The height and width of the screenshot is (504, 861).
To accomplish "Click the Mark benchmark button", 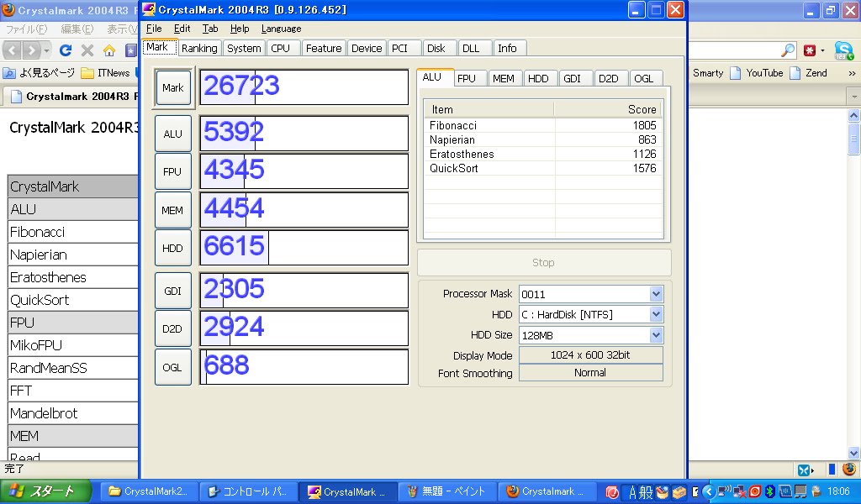I will click(173, 87).
